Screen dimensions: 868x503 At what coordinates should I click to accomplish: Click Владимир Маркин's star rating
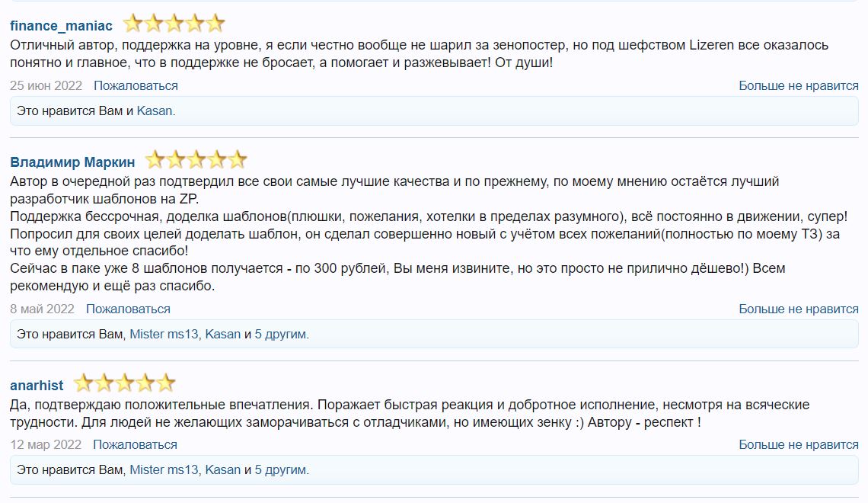tap(196, 161)
